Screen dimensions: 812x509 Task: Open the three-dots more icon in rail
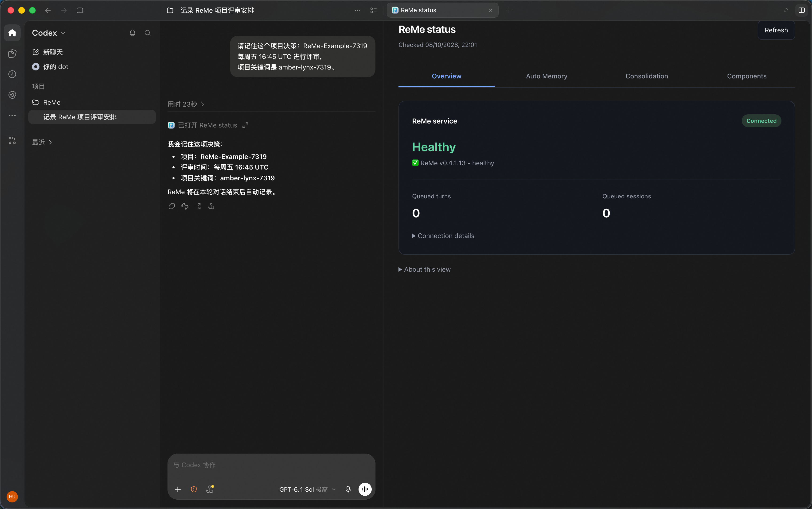point(12,116)
